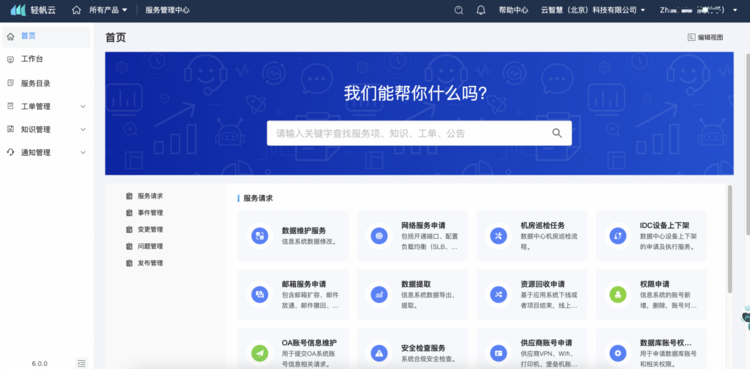The height and width of the screenshot is (369, 750).
Task: Collapse sidebar using bottom-left menu icon
Action: pos(81,363)
